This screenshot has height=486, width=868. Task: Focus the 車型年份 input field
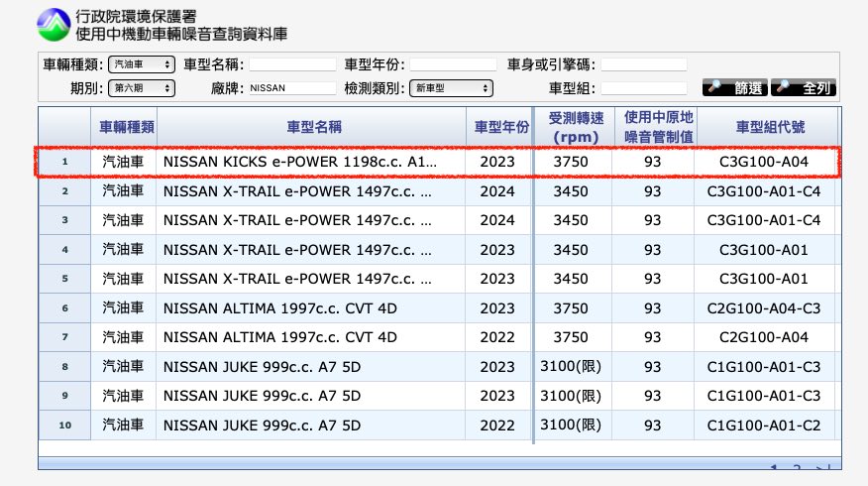[453, 64]
